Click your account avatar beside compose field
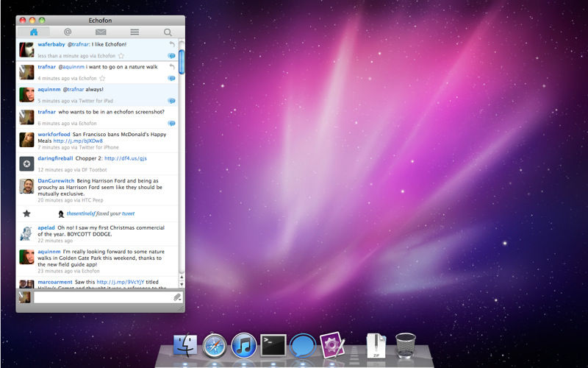The image size is (588, 368). point(25,297)
